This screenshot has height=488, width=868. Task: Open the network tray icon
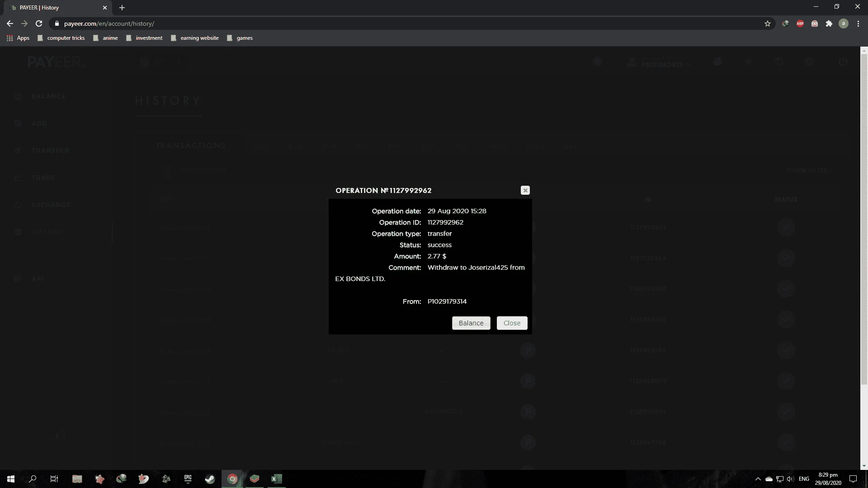point(779,479)
